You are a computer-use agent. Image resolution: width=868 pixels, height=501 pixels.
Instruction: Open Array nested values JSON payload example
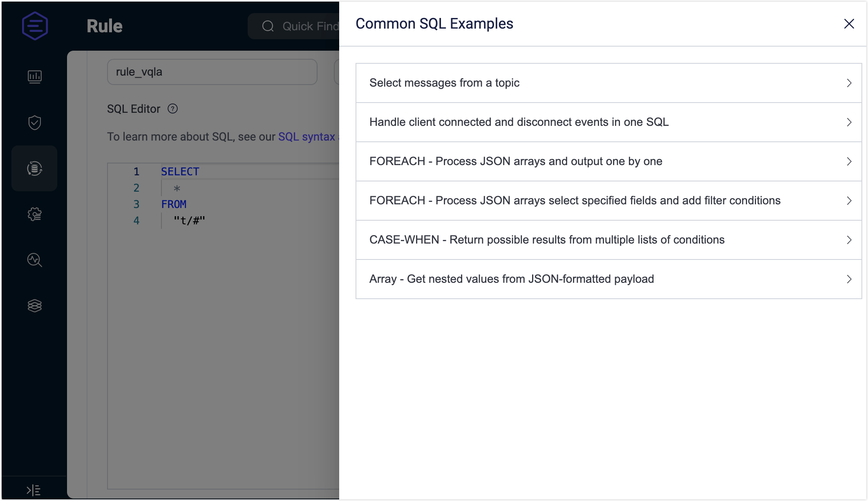[608, 279]
